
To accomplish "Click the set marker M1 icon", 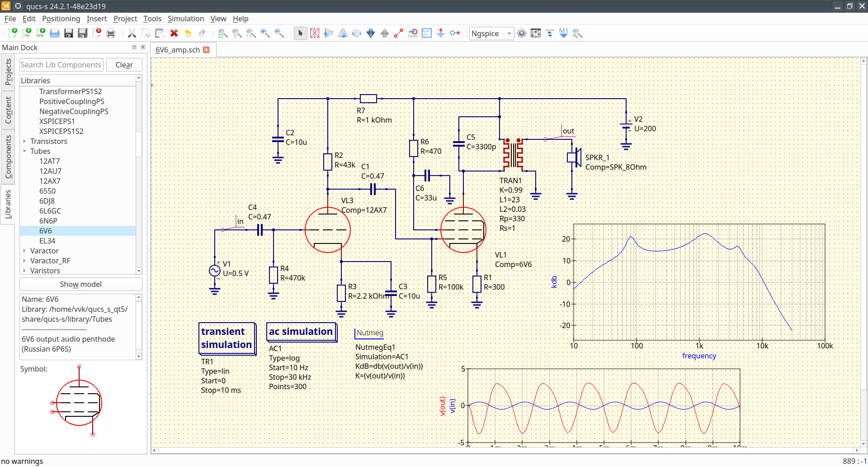I will [563, 33].
